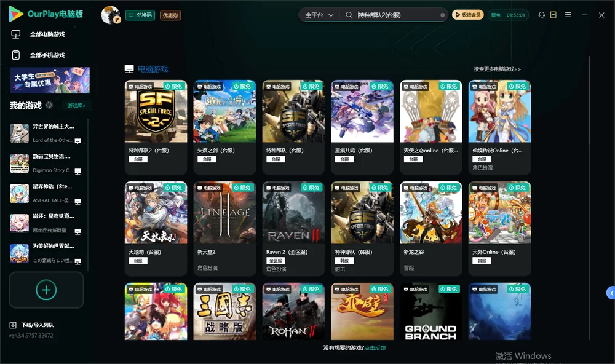Open the 星痕共鸣（台服） game card
615x364 pixels.
362,127
